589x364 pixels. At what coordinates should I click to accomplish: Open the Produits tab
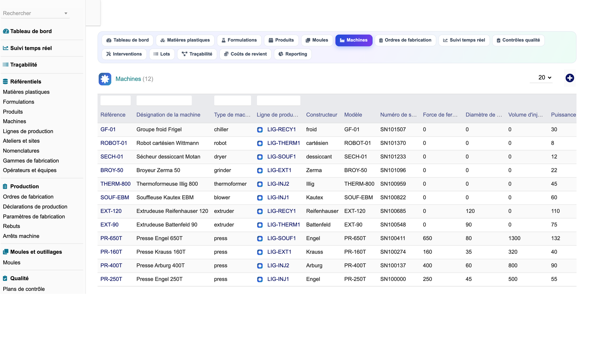click(281, 40)
